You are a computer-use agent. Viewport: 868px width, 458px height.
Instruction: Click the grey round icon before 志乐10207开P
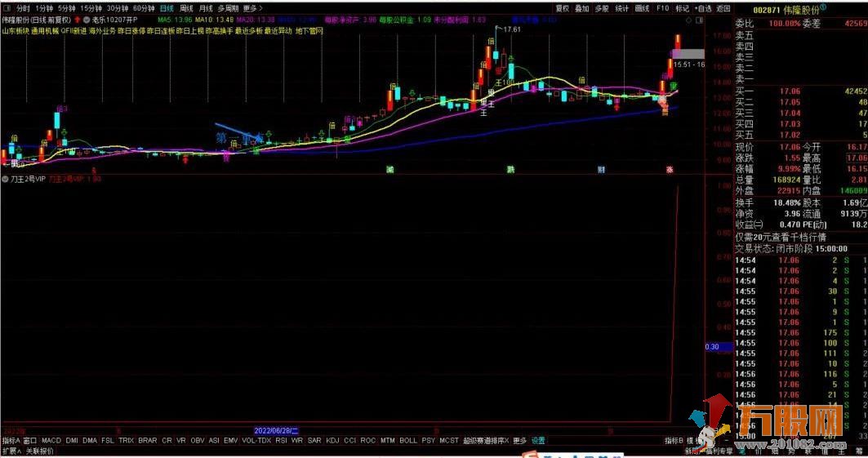coord(87,20)
